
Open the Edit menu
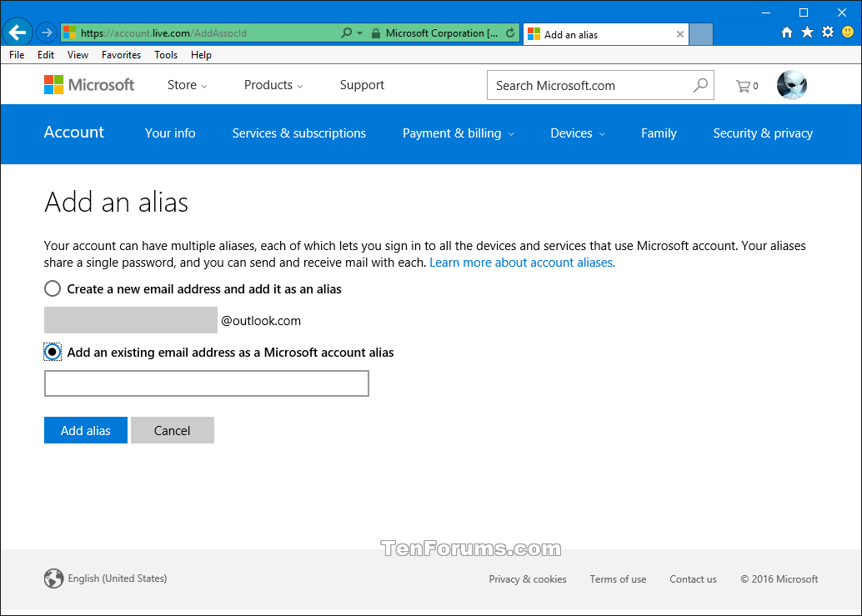coord(46,55)
